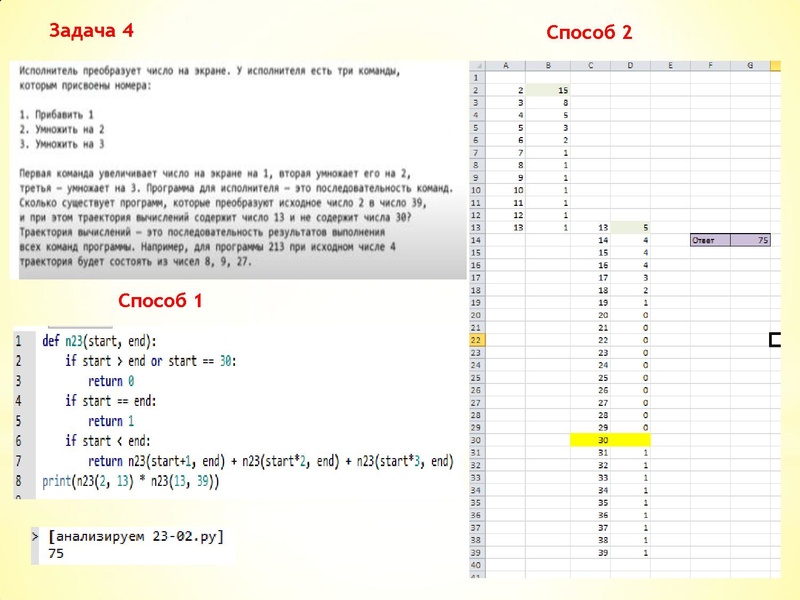The height and width of the screenshot is (600, 800).
Task: Click the 'Способ 2' heading
Action: [x=589, y=33]
